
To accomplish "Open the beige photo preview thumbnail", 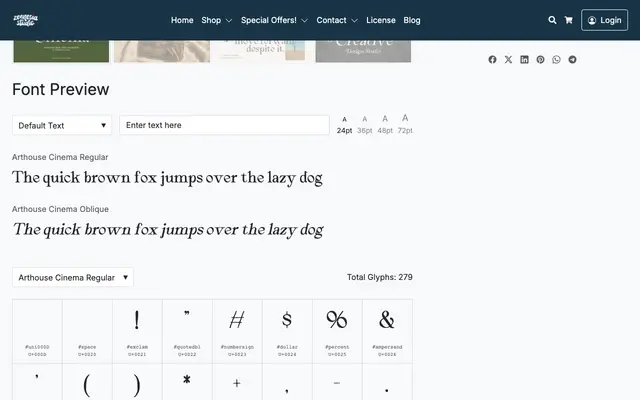I will tap(162, 51).
